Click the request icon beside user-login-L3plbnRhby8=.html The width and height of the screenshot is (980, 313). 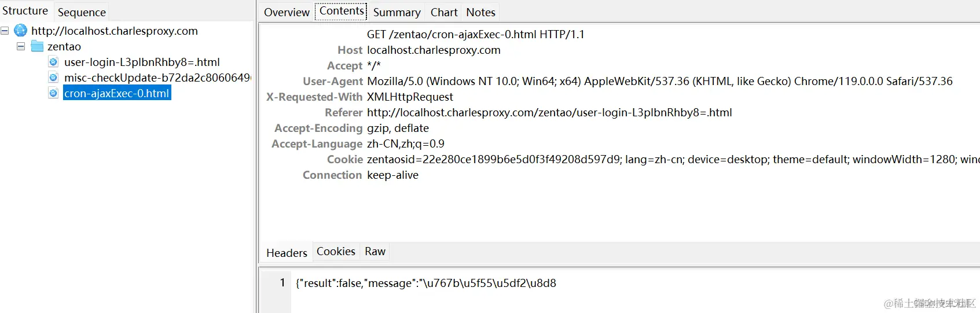click(x=53, y=62)
